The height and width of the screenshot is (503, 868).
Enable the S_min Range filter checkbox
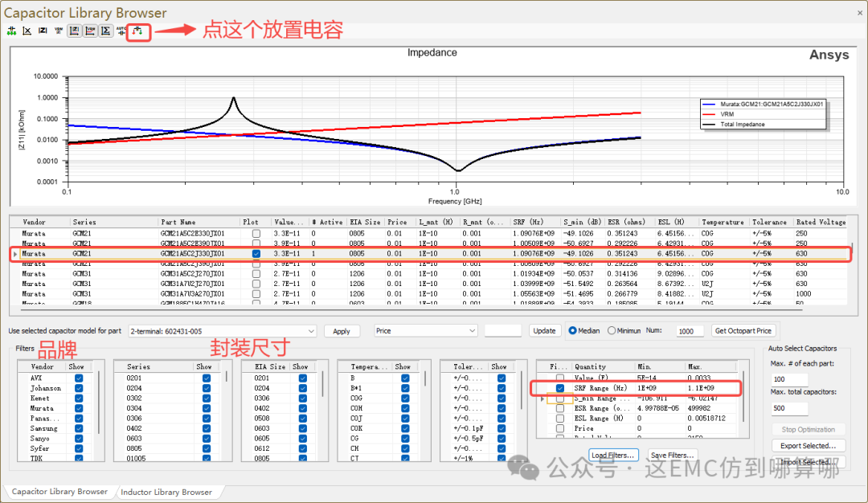[560, 399]
